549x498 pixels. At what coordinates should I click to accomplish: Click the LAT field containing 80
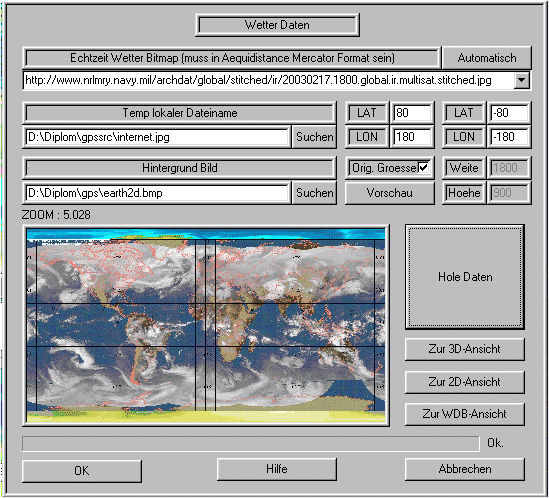(x=412, y=113)
